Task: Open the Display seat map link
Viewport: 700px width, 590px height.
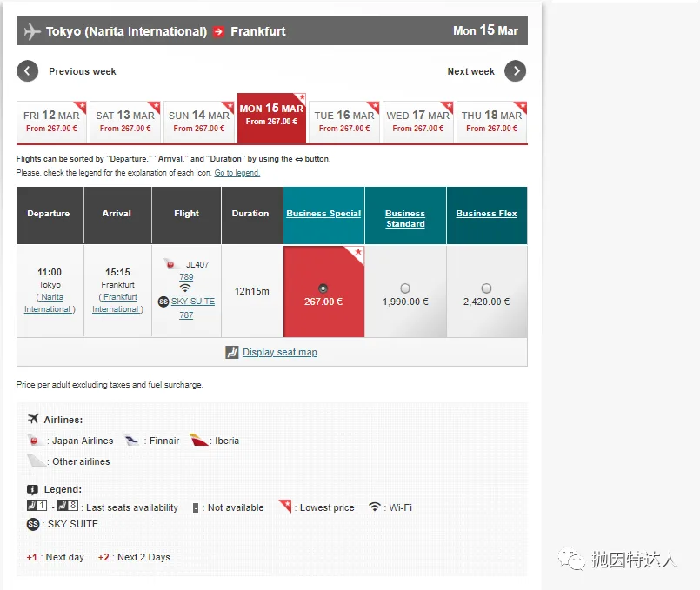Action: point(279,352)
